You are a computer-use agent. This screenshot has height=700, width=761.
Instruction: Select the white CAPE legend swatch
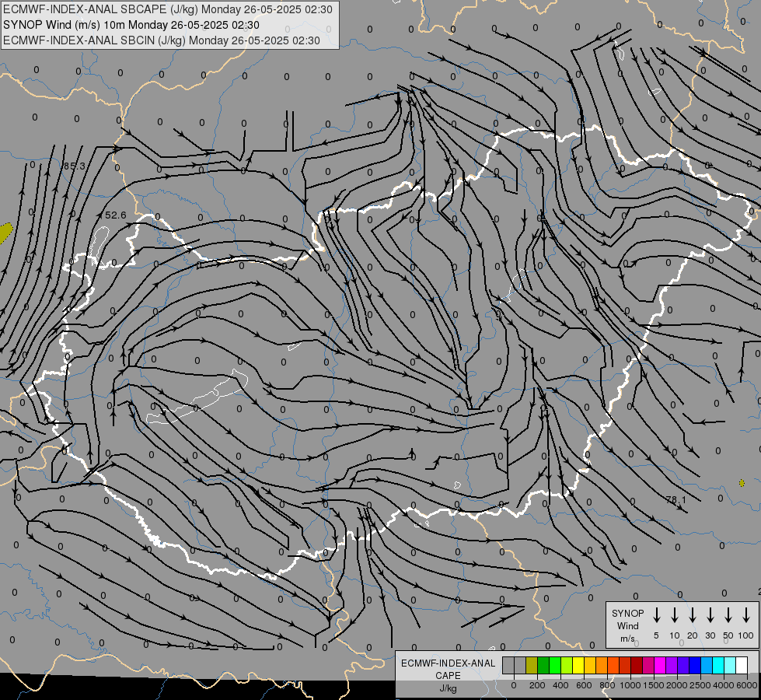click(x=741, y=665)
